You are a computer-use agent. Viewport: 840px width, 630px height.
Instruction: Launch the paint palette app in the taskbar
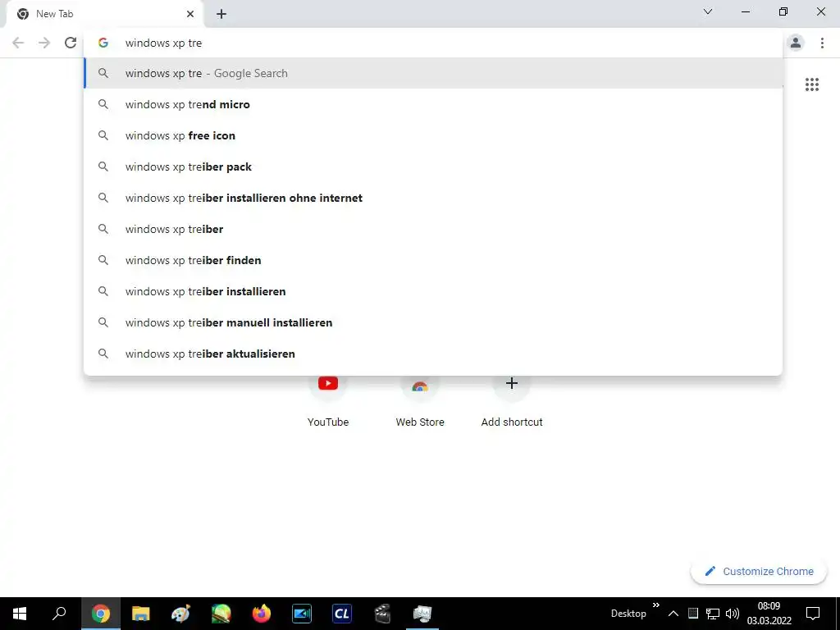coord(181,614)
